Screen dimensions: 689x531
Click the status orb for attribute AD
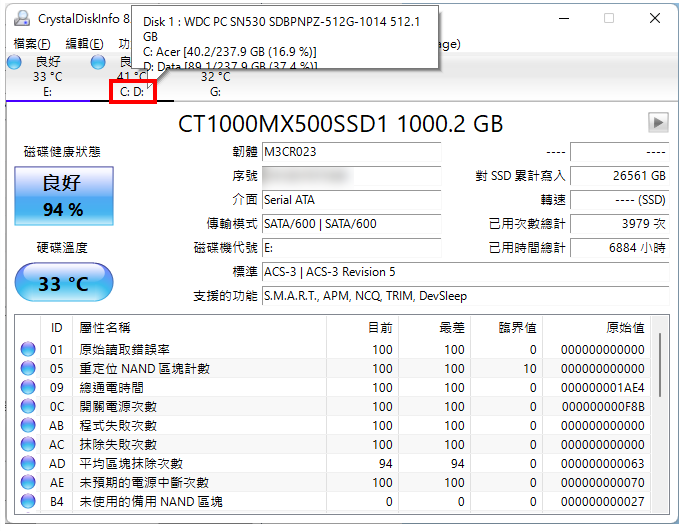point(28,463)
